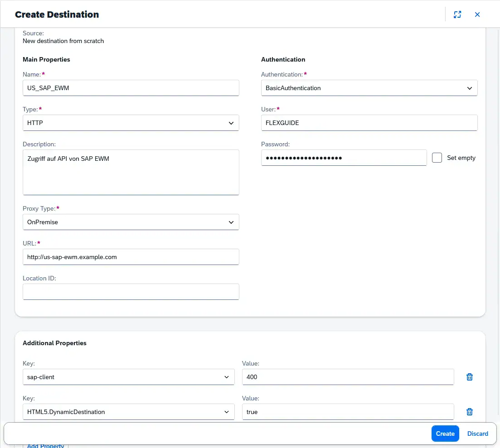Open the Proxy Type dropdown
This screenshot has width=500, height=448.
click(231, 222)
